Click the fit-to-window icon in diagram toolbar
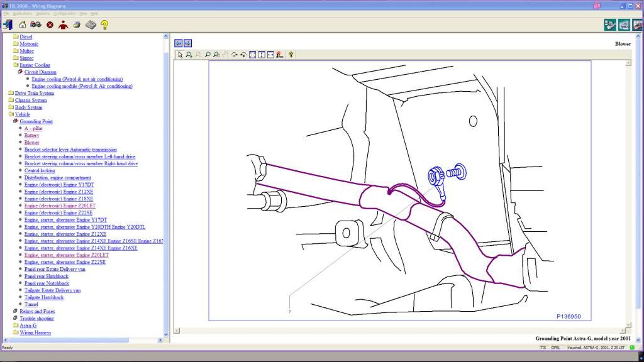This screenshot has height=362, width=644. 252,55
